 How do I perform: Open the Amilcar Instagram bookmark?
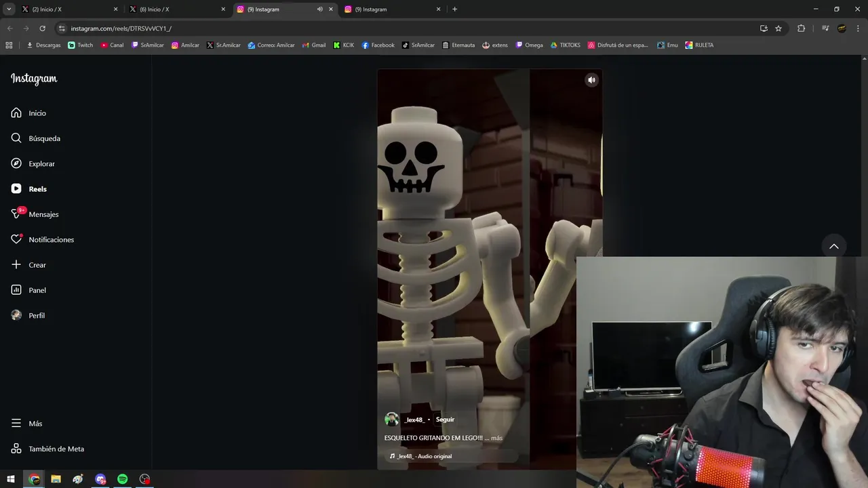(186, 45)
